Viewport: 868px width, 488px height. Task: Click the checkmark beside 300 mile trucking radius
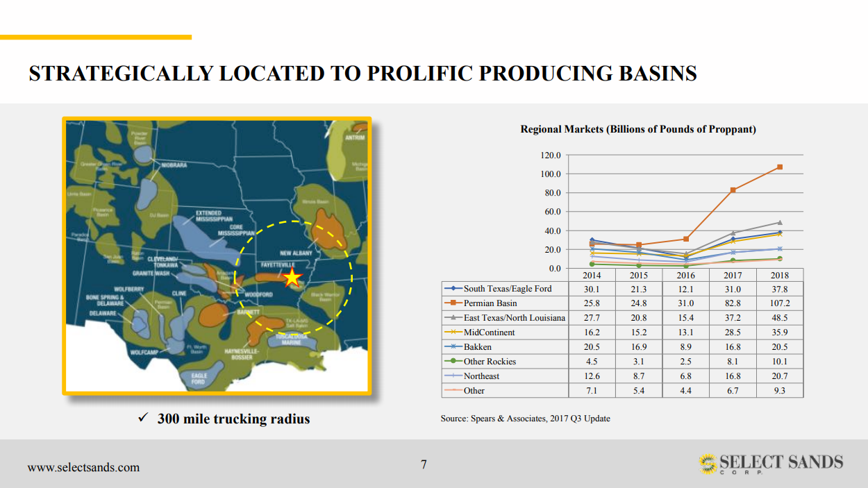pyautogui.click(x=143, y=418)
